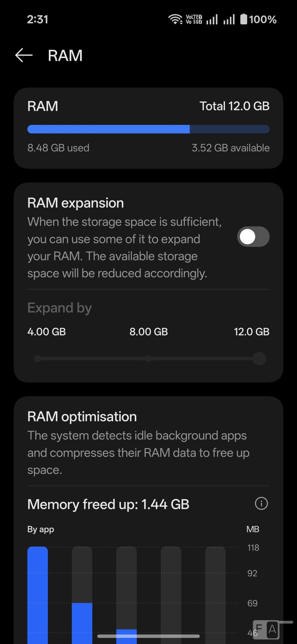This screenshot has width=297, height=644.
Task: Tap the Wi-Fi status icon
Action: pyautogui.click(x=175, y=19)
